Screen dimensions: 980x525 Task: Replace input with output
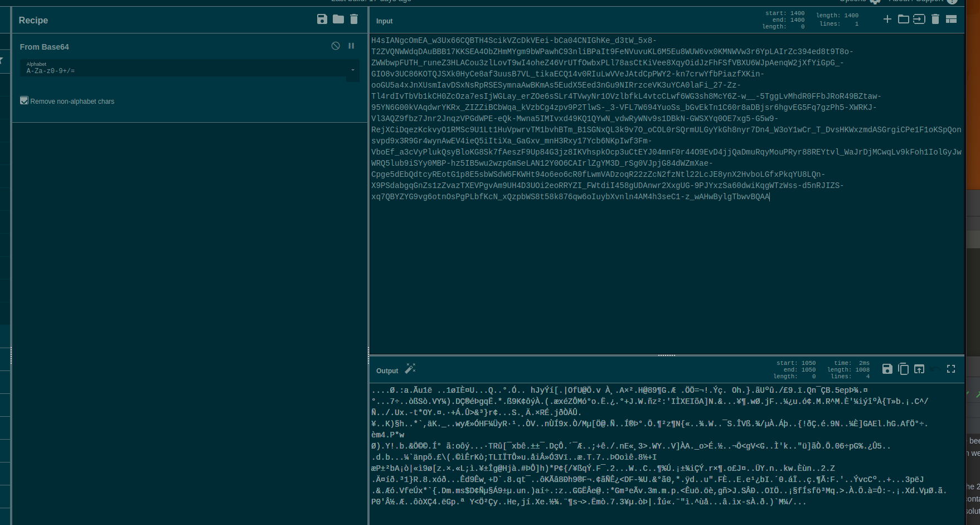(x=919, y=369)
